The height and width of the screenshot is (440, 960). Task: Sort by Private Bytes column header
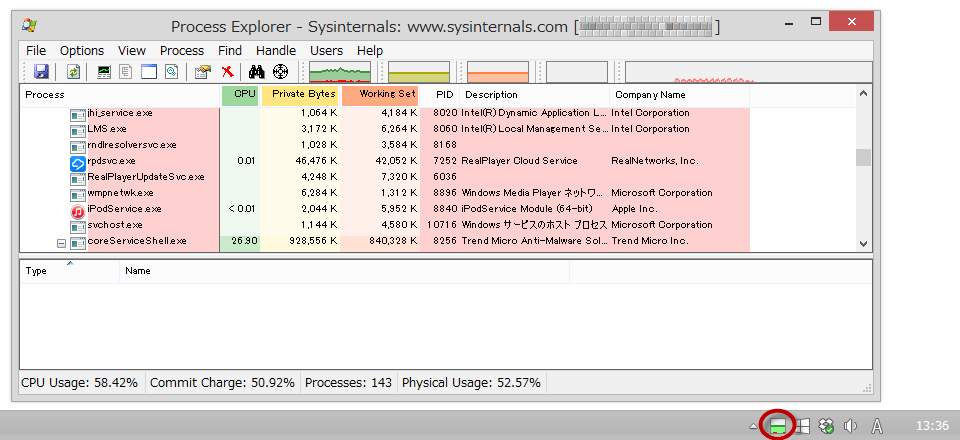(300, 95)
